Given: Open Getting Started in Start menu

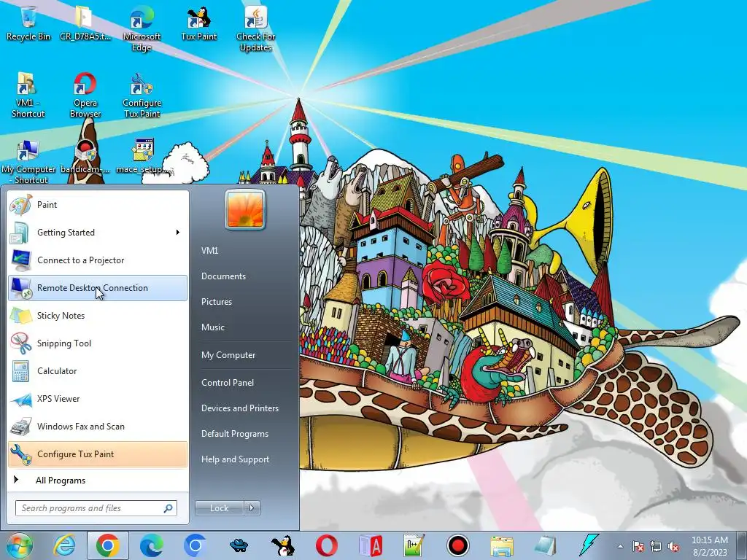Looking at the screenshot, I should (98, 233).
